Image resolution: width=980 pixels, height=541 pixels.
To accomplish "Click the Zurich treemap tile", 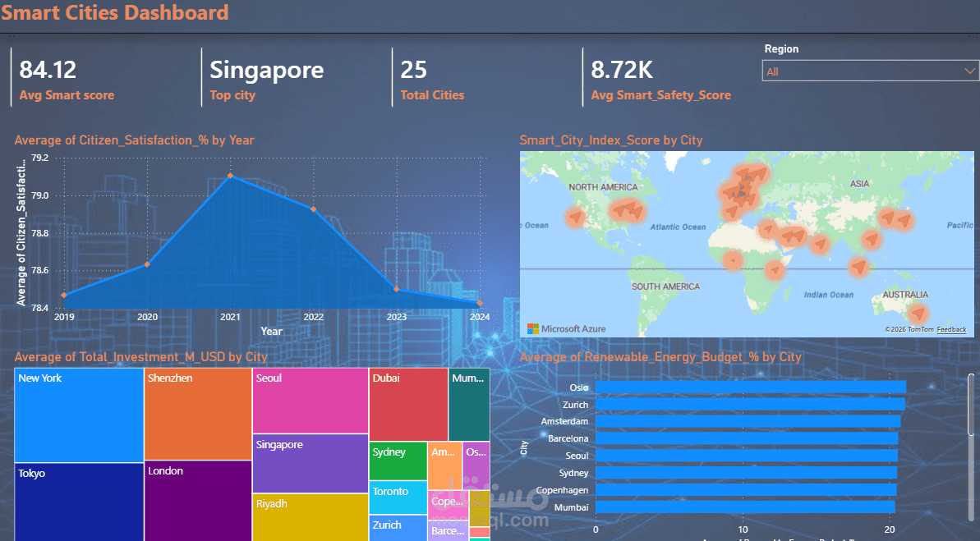I will pyautogui.click(x=398, y=528).
